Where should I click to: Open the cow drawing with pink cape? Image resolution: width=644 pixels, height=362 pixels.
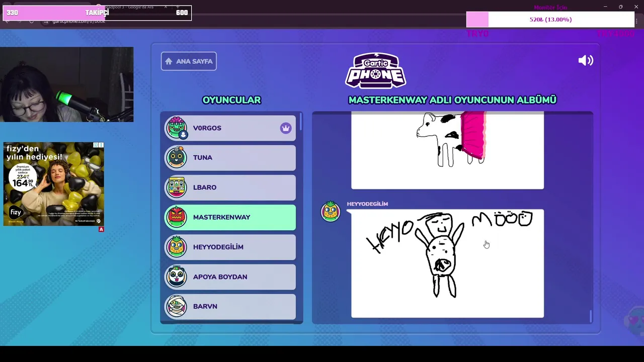tap(447, 150)
